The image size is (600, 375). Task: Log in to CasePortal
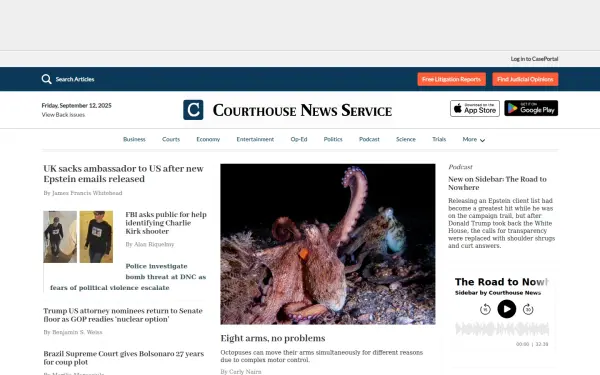(x=534, y=59)
